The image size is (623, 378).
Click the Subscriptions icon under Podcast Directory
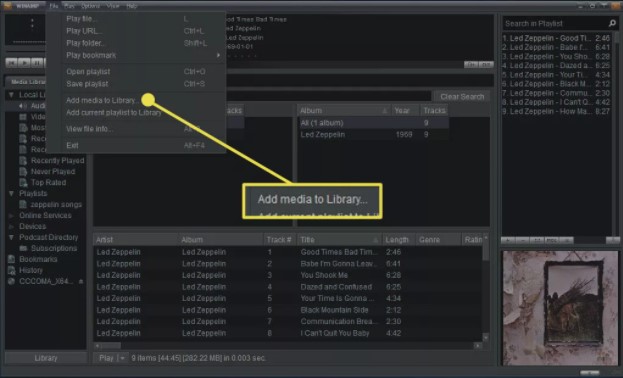click(x=23, y=248)
